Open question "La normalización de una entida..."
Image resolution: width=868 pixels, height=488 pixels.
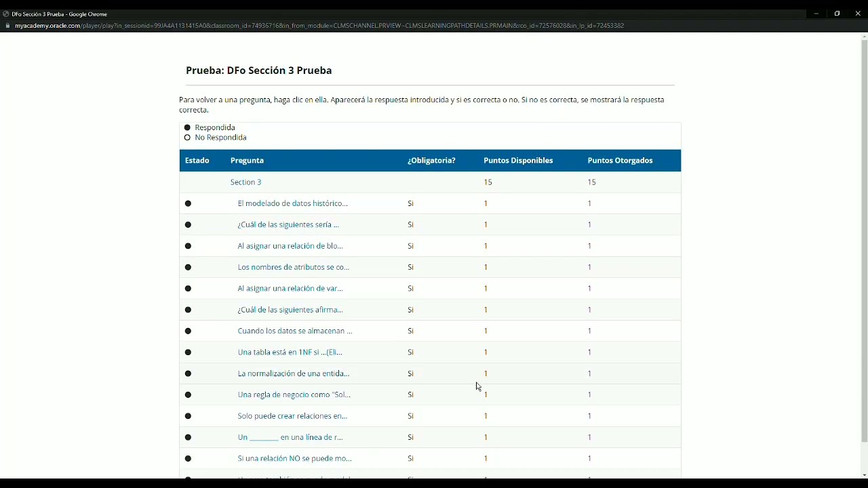[x=294, y=373]
